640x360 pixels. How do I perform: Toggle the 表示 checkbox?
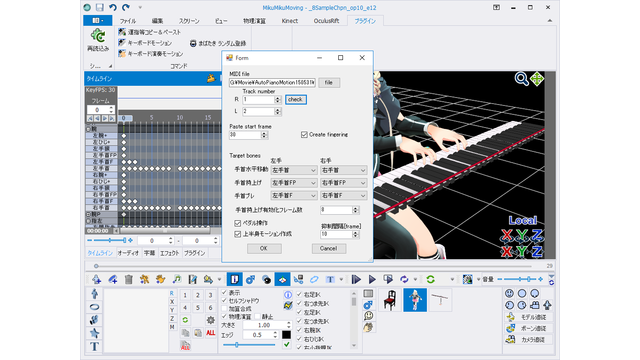click(224, 293)
